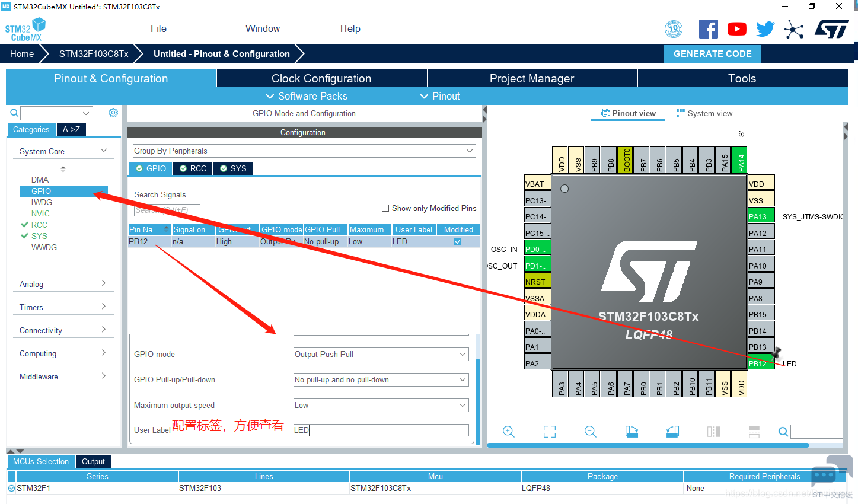Viewport: 858px width, 504px height.
Task: Open the gear settings icon in categories panel
Action: 113,113
